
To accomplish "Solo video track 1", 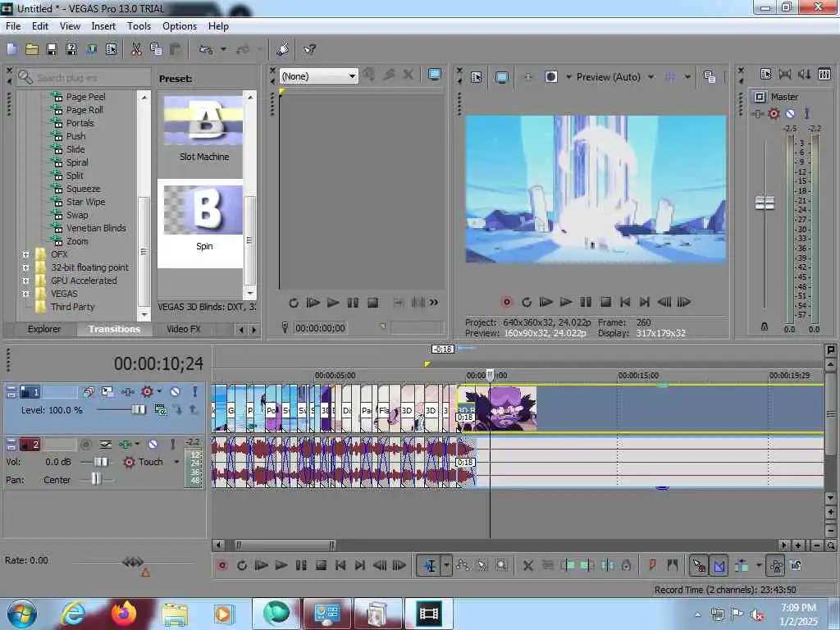I will point(195,392).
